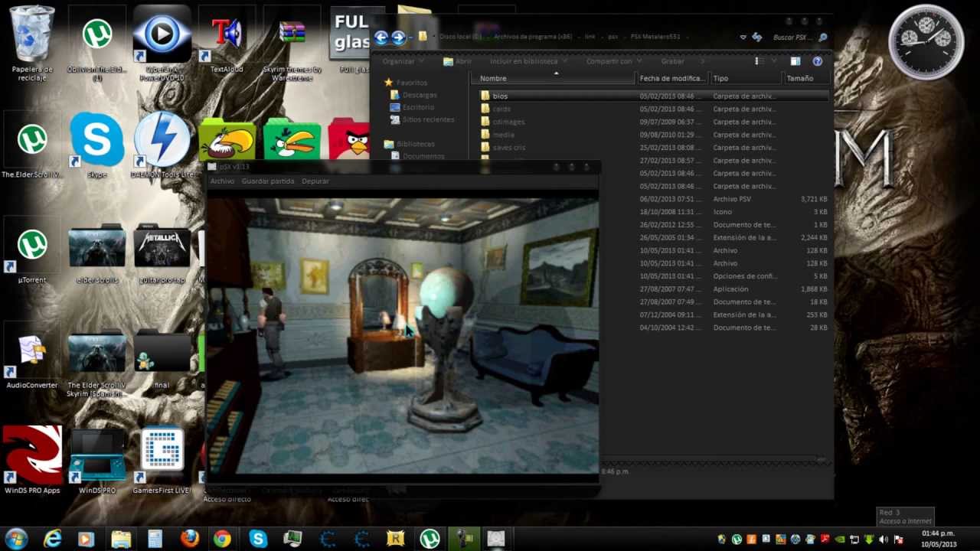
Task: Open the 'Guardar partida' menu in pSX
Action: (x=268, y=181)
